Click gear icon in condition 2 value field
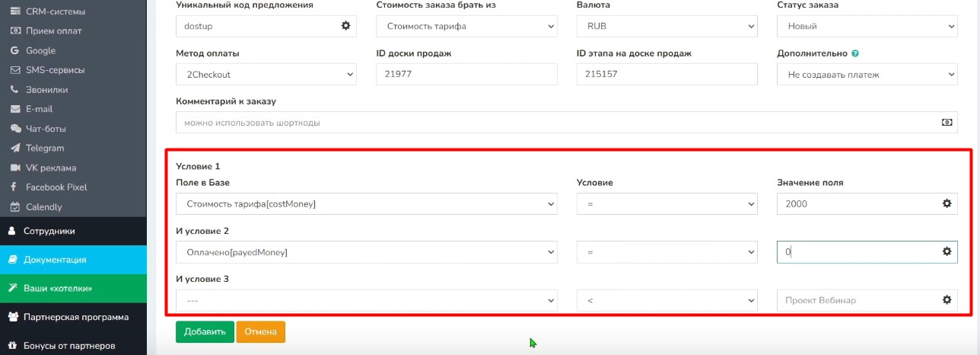980x355 pixels. click(x=947, y=251)
